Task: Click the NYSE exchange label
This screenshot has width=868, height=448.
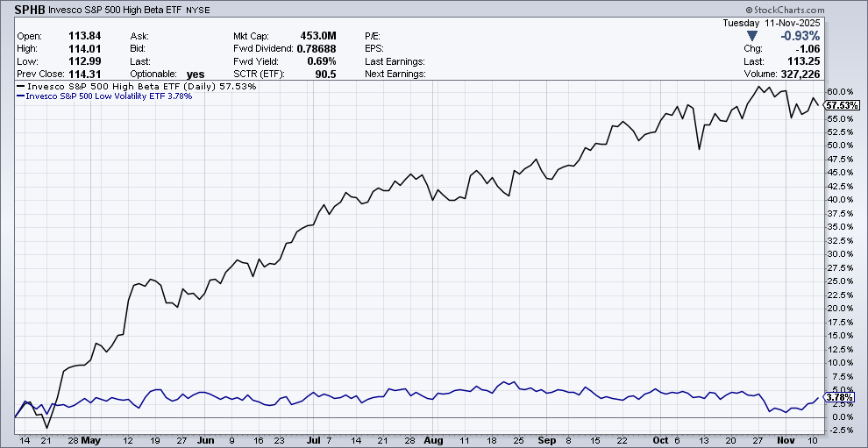Action: 198,10
